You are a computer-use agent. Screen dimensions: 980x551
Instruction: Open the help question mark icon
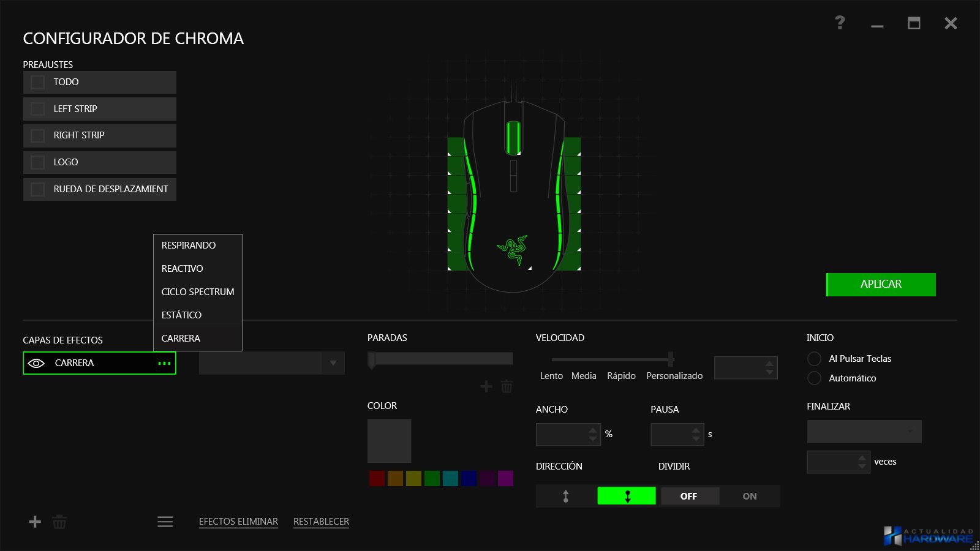pos(840,23)
